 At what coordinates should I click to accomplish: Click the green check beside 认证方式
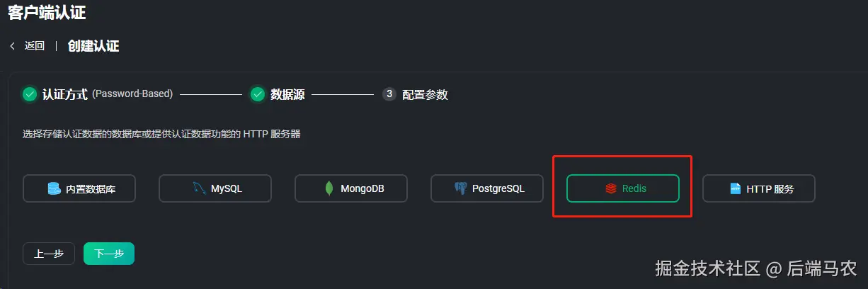(x=30, y=94)
